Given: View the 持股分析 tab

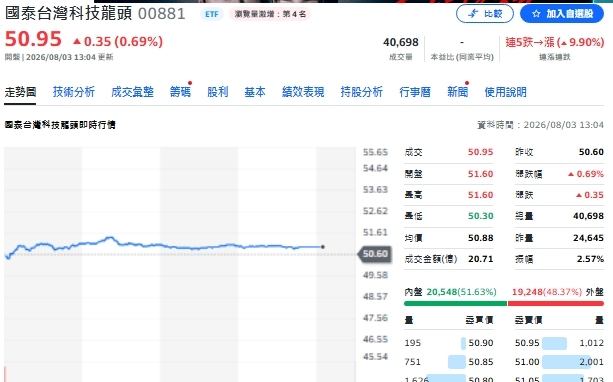Looking at the screenshot, I should [x=361, y=92].
